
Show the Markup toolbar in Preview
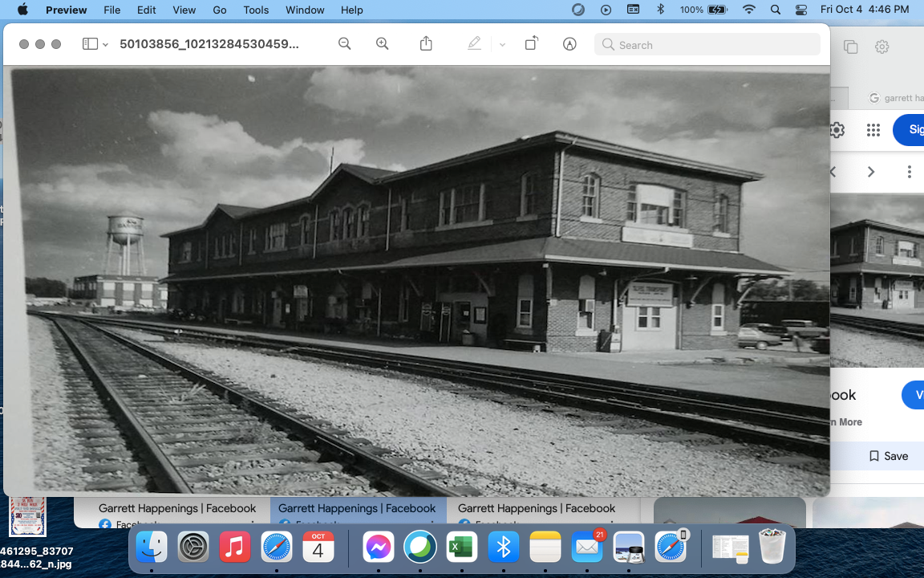tap(569, 43)
